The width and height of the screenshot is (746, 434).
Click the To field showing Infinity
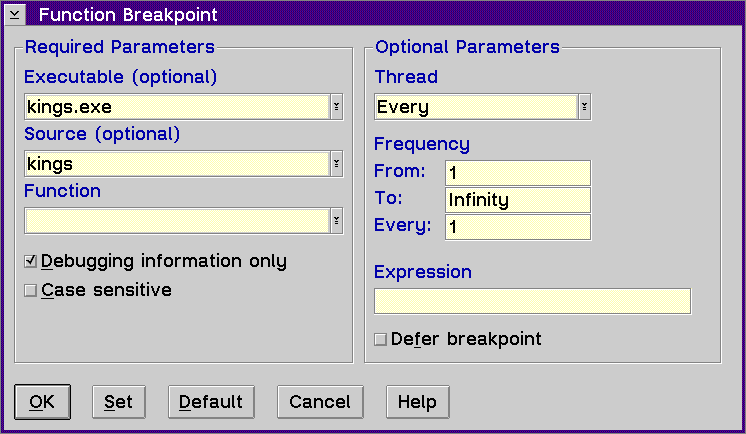[x=518, y=200]
